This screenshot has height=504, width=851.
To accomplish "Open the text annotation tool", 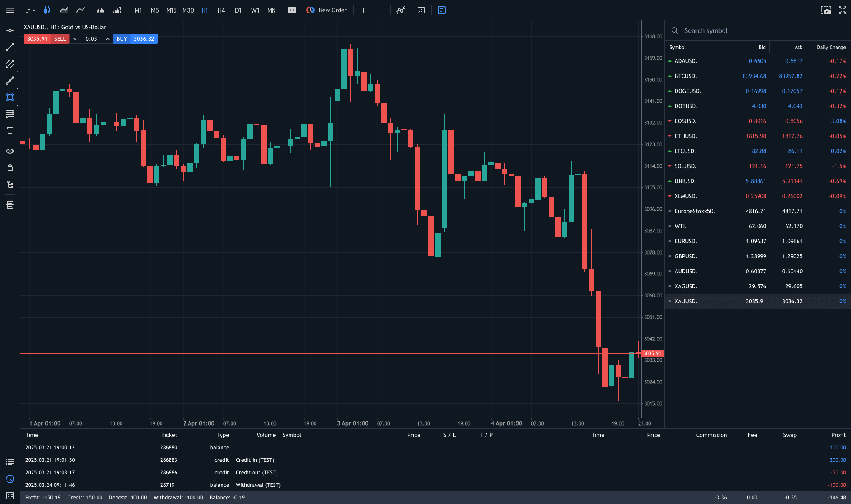I will (x=10, y=131).
